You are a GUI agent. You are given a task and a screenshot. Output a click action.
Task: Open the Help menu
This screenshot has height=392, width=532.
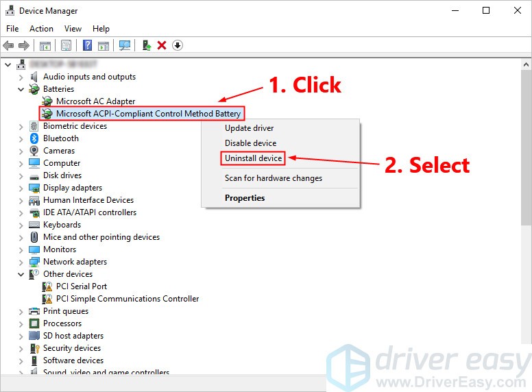101,29
